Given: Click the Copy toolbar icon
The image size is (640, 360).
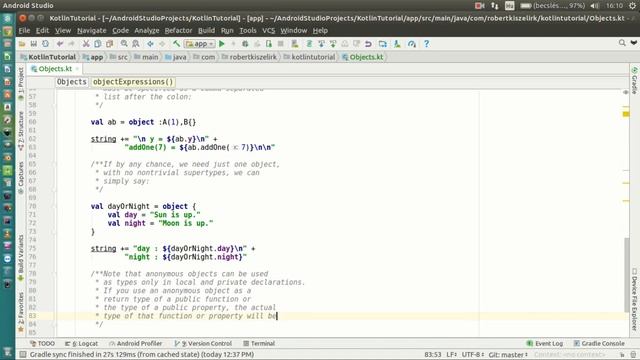Looking at the screenshot, I should coord(98,44).
